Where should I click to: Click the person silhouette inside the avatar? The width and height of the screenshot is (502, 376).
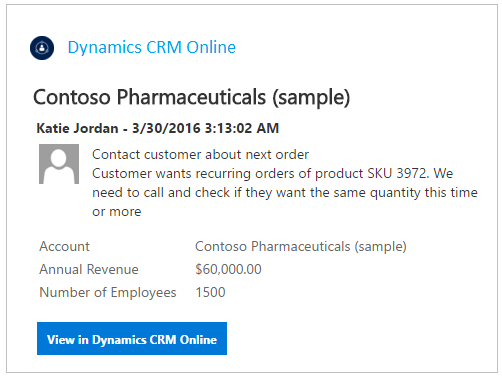click(59, 166)
